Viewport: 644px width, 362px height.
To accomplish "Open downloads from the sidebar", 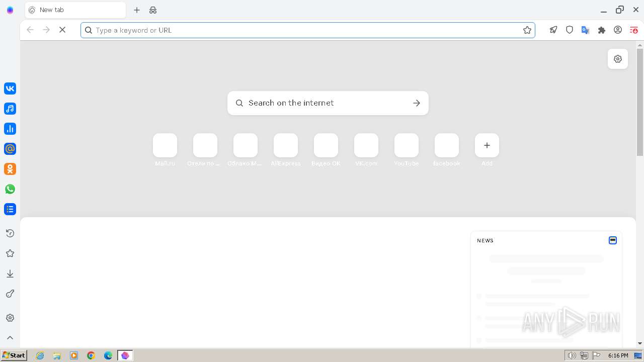I will click(10, 274).
